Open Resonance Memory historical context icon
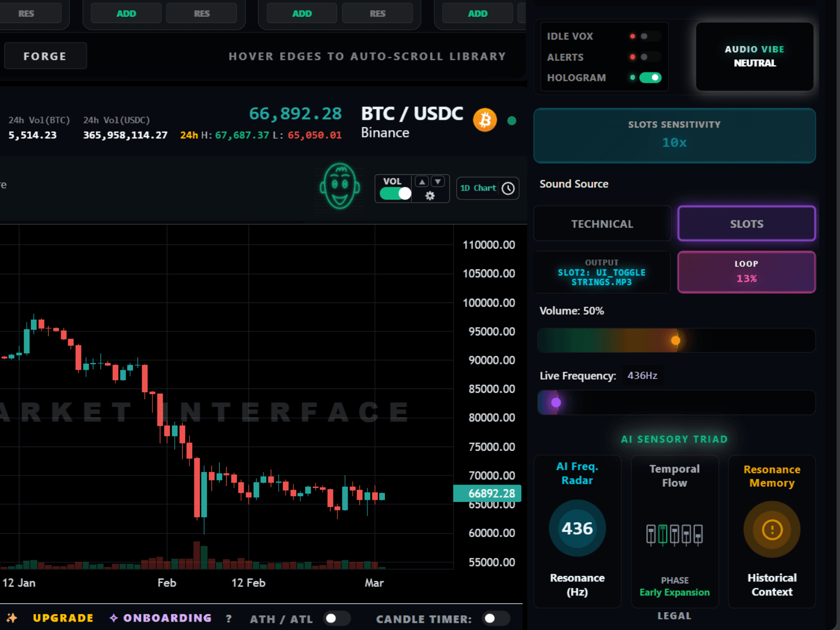 pyautogui.click(x=771, y=530)
